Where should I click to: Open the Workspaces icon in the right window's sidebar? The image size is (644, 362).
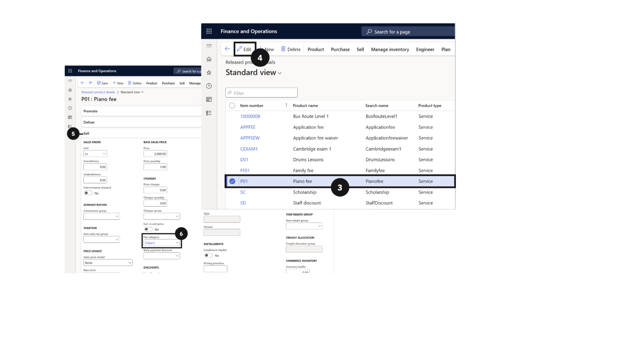[x=209, y=99]
